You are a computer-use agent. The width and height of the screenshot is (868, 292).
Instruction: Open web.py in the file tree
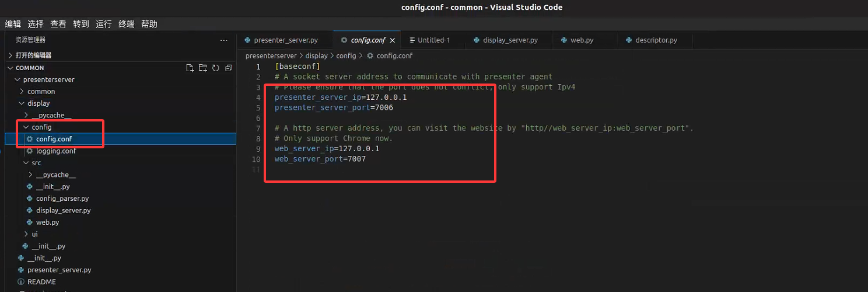(x=120, y=222)
